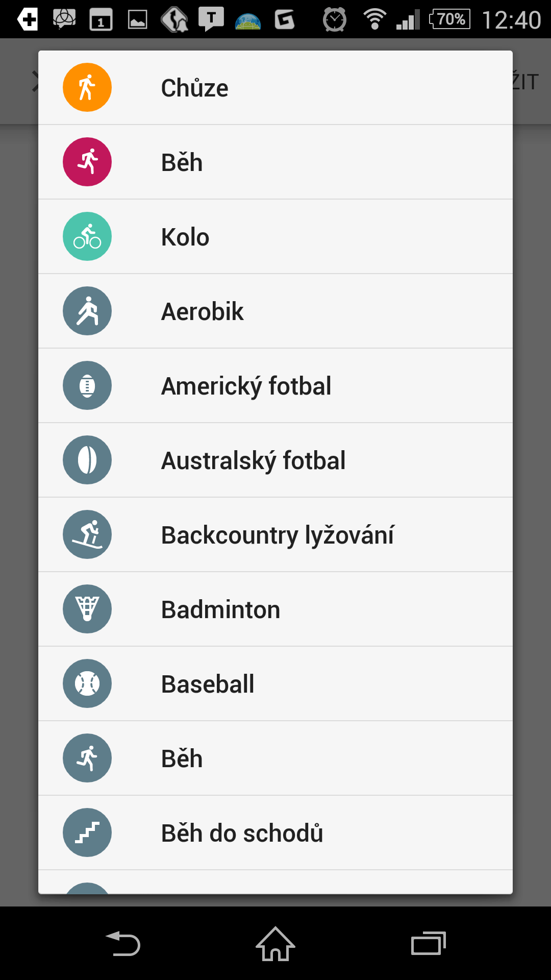
Task: Select the Badminton label
Action: pyautogui.click(x=220, y=609)
